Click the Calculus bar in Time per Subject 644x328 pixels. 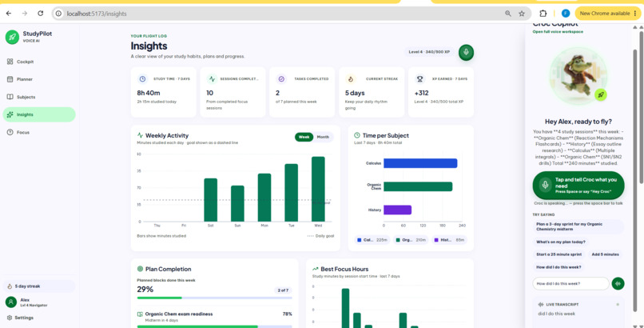tap(420, 163)
